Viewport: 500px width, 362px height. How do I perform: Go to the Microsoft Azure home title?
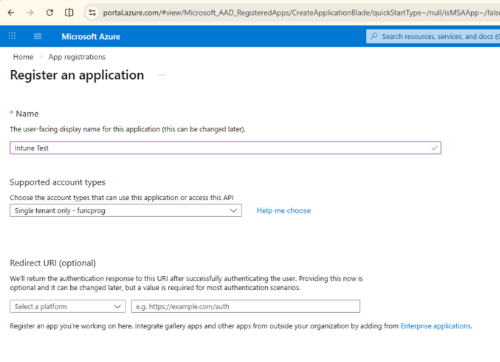[91, 36]
